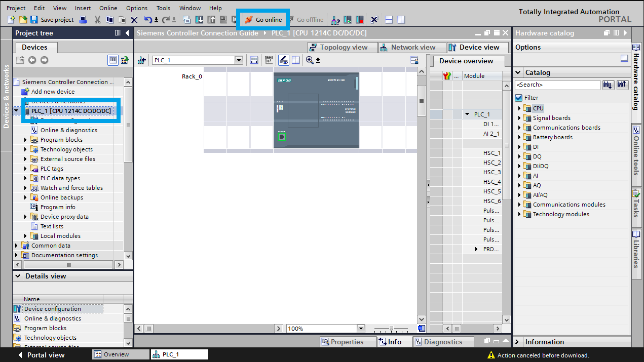Click the Download to device icon
The image size is (644, 362).
[x=199, y=20]
